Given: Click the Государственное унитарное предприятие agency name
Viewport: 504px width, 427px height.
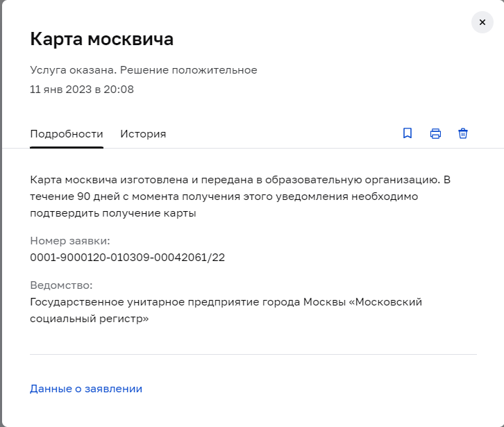Looking at the screenshot, I should pos(226,310).
